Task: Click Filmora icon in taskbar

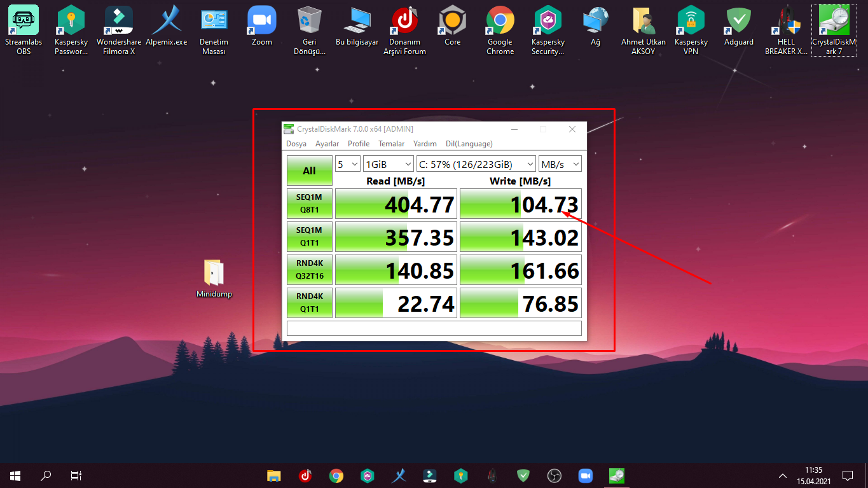Action: pos(430,475)
